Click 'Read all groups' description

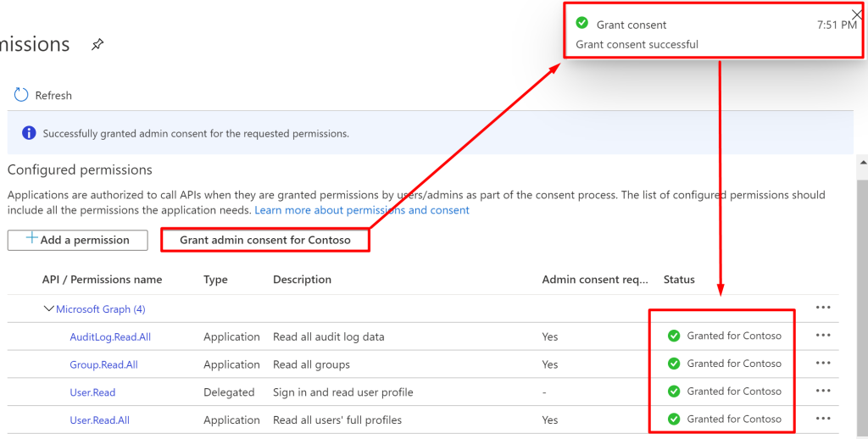pos(311,364)
